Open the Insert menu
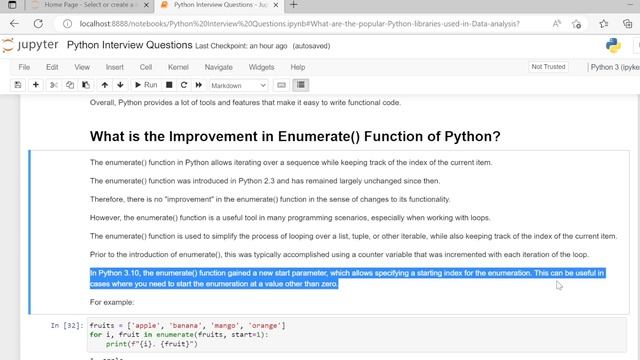This screenshot has width=640, height=360. (115, 67)
